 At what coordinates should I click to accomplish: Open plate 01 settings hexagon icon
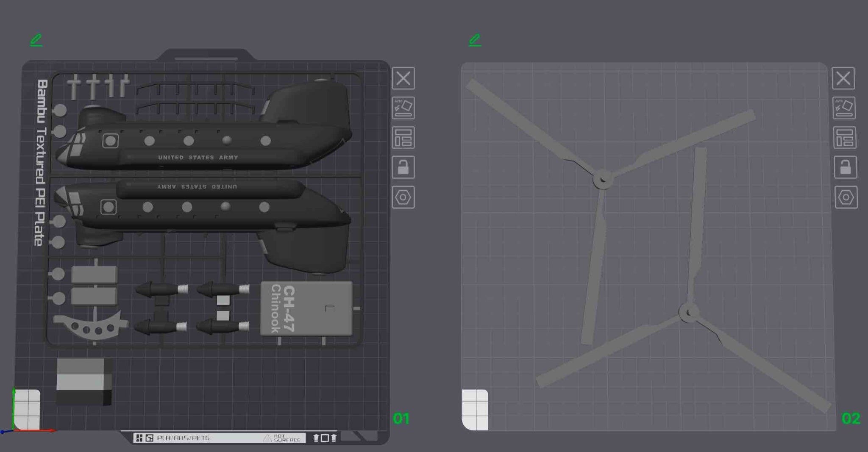tap(403, 197)
